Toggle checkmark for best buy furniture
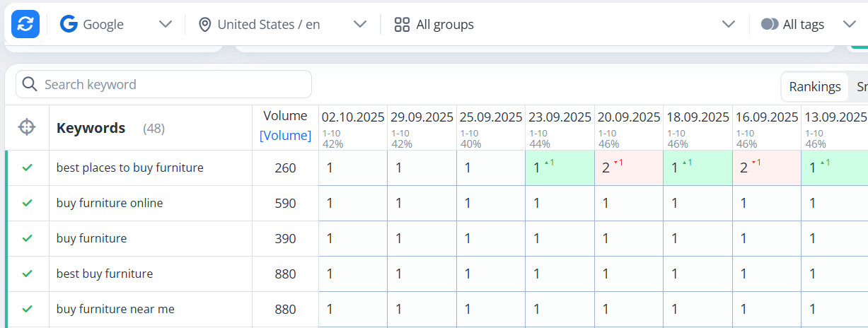The width and height of the screenshot is (868, 328). click(27, 274)
